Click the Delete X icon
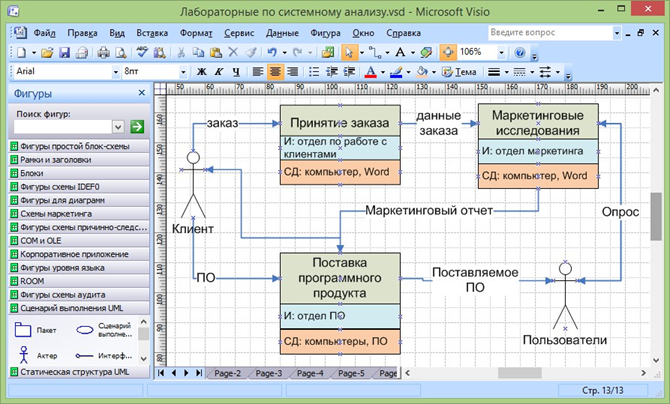The height and width of the screenshot is (404, 670). (x=233, y=53)
